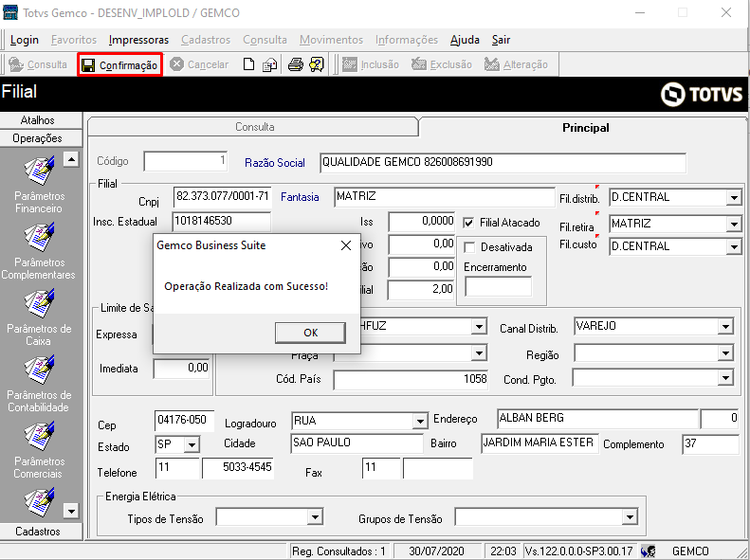This screenshot has width=750, height=560.
Task: Click the Consulta toolbar button
Action: click(x=38, y=64)
